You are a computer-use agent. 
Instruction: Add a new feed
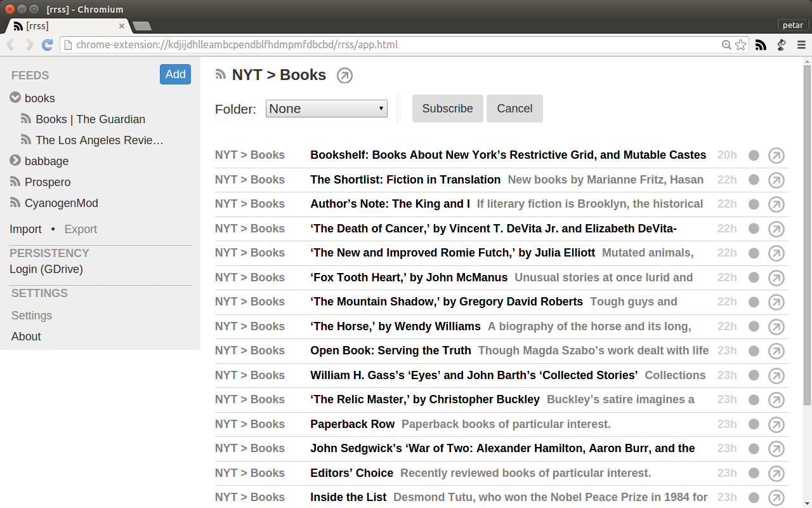coord(175,74)
